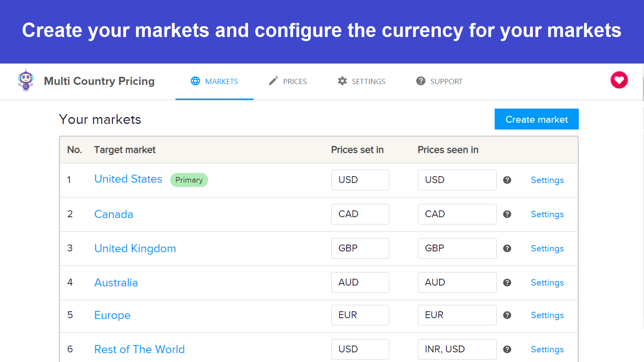Screen dimensions: 644x362
Task: Click the heart icon in the top right
Action: [x=619, y=80]
